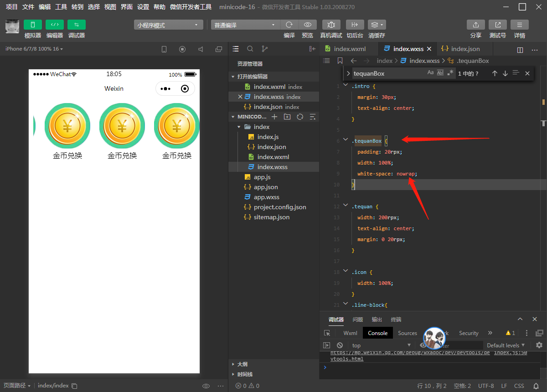Image resolution: width=547 pixels, height=392 pixels.
Task: Toggle find in selection icon
Action: coord(516,73)
